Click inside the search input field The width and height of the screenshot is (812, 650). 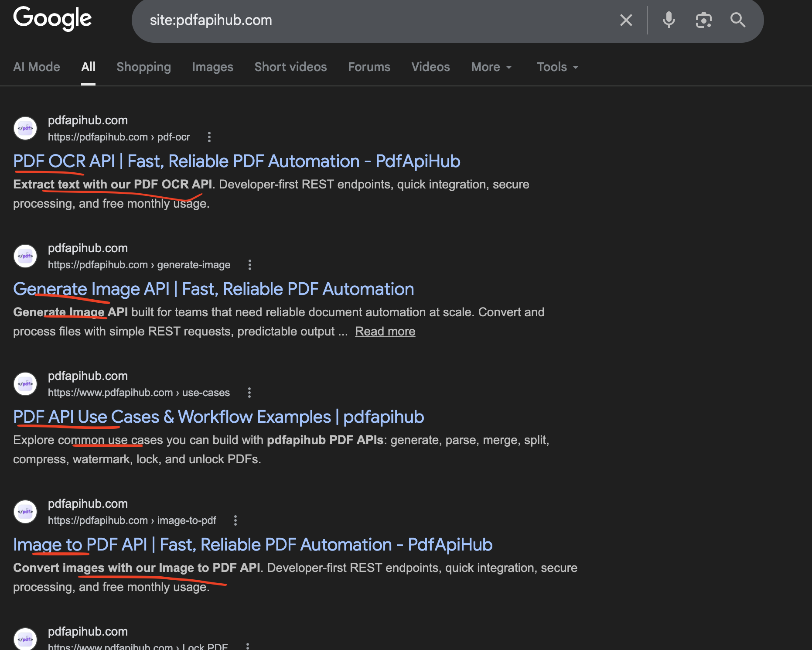pyautogui.click(x=349, y=20)
